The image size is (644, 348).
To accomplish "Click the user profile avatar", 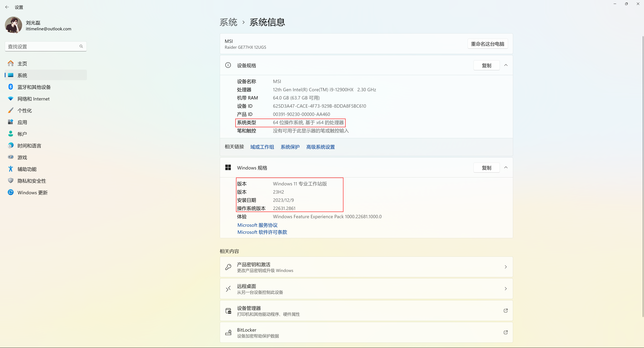I will (x=13, y=25).
